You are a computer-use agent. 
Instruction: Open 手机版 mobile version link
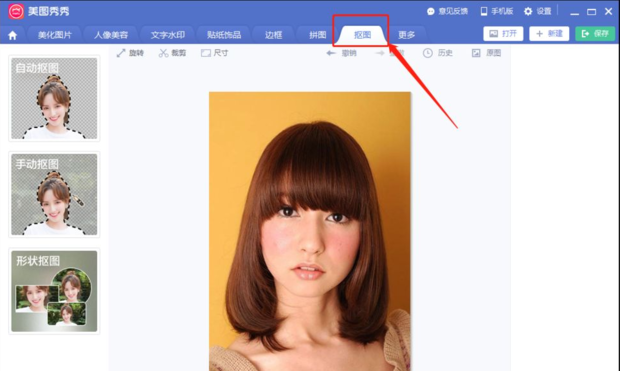[x=497, y=11]
